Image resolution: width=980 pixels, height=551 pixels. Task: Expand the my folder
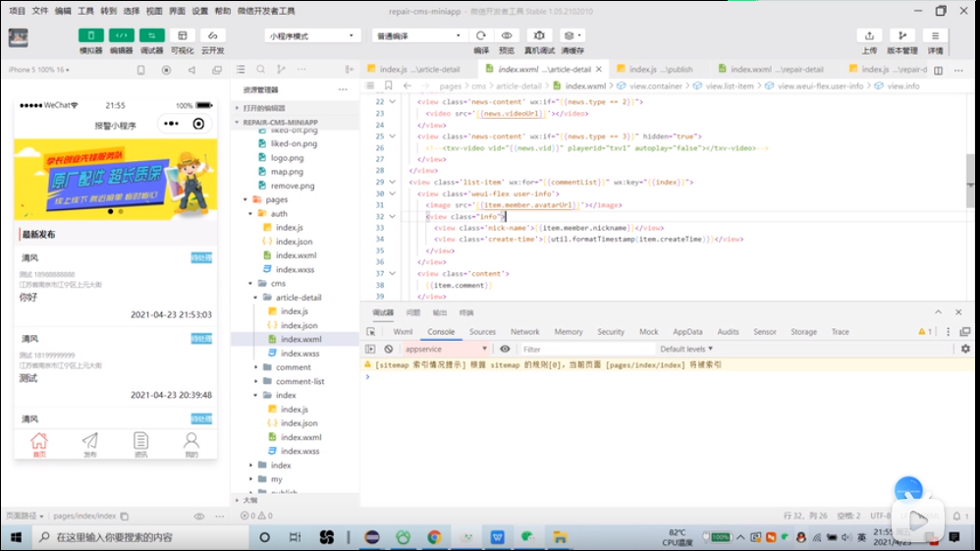point(250,479)
